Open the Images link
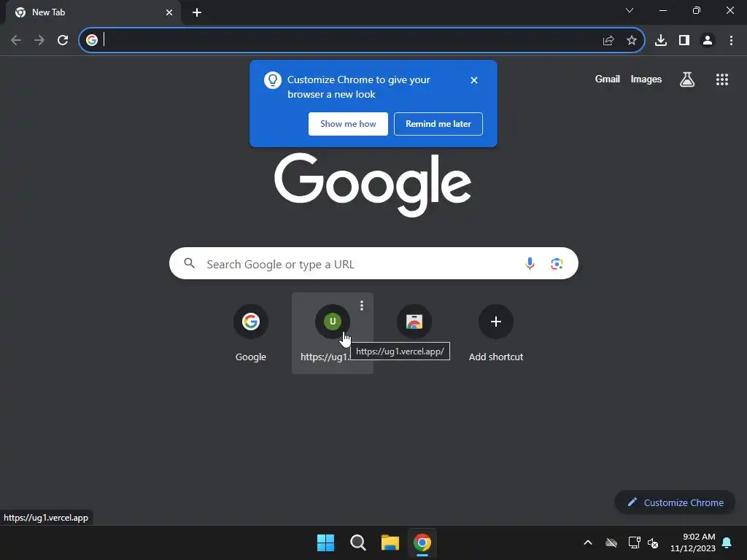This screenshot has width=747, height=560. pos(646,79)
